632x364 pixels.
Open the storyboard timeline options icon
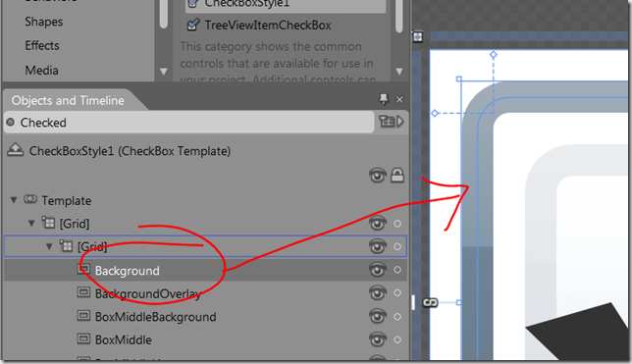pos(391,122)
